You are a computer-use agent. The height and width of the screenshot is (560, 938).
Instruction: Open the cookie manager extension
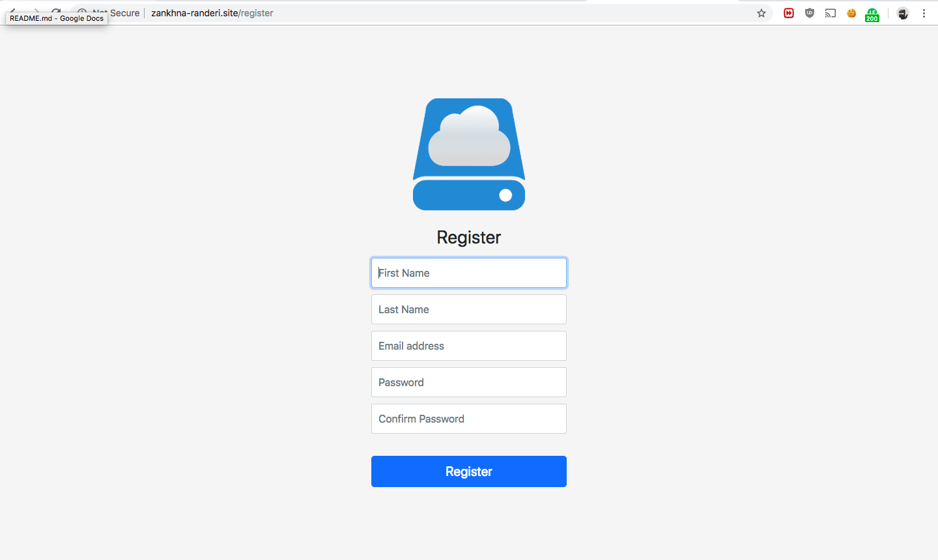tap(851, 13)
